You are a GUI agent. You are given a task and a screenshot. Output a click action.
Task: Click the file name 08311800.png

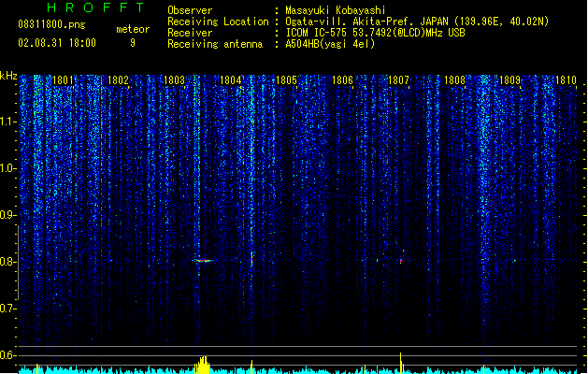point(51,24)
